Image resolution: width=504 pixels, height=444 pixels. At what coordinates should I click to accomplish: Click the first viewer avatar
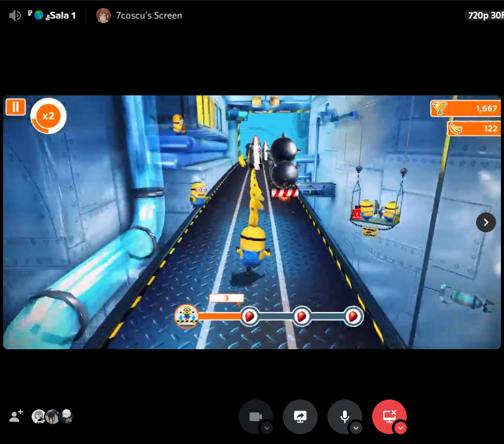[x=38, y=417]
